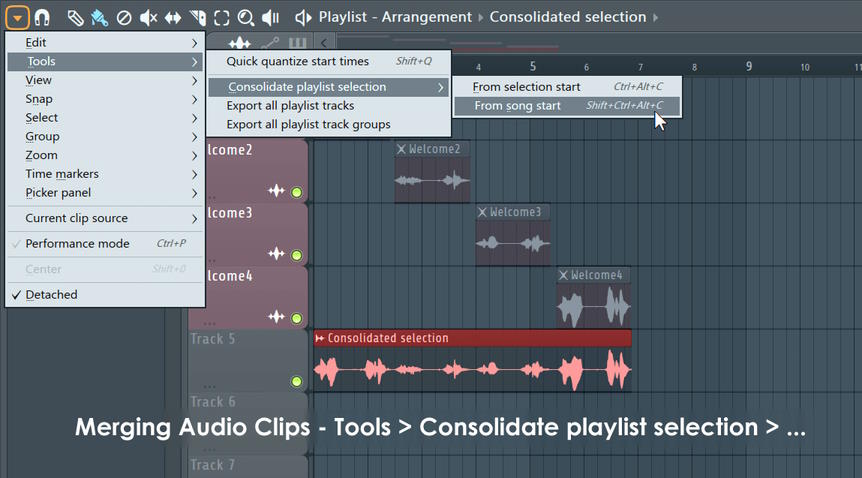This screenshot has height=478, width=862.
Task: Select the Paint brush tool
Action: [99, 17]
